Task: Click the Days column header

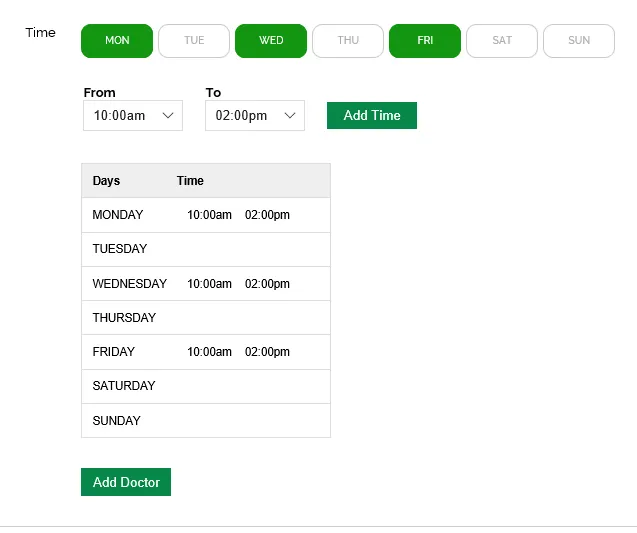Action: (106, 181)
